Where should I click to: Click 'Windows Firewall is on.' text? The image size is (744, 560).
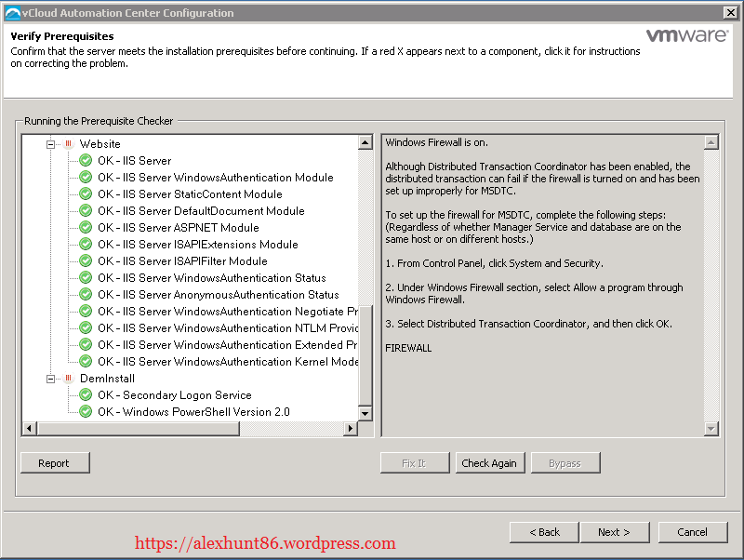pos(436,142)
